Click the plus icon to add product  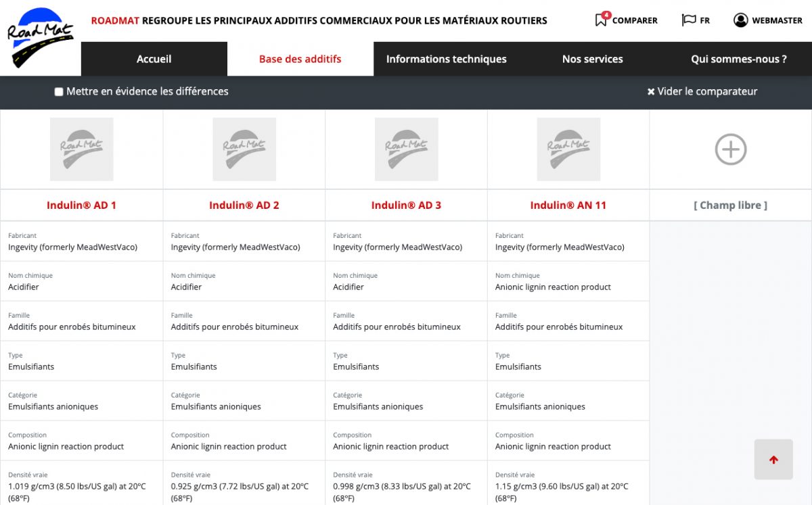(730, 149)
